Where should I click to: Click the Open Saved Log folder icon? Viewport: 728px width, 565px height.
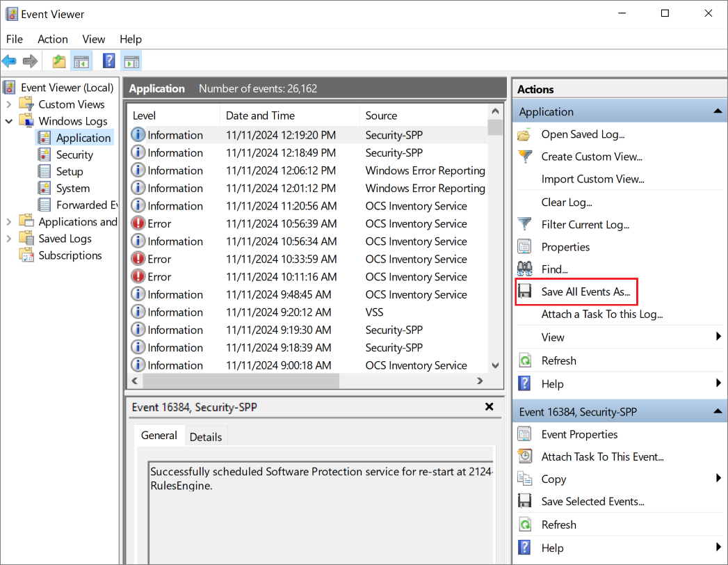coord(524,135)
